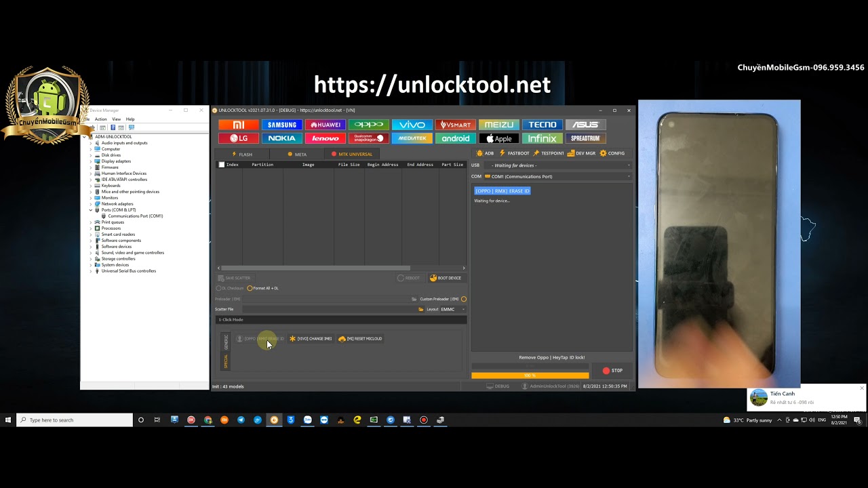This screenshot has height=488, width=868.
Task: Select the Samsung brand tile
Action: [x=282, y=125]
